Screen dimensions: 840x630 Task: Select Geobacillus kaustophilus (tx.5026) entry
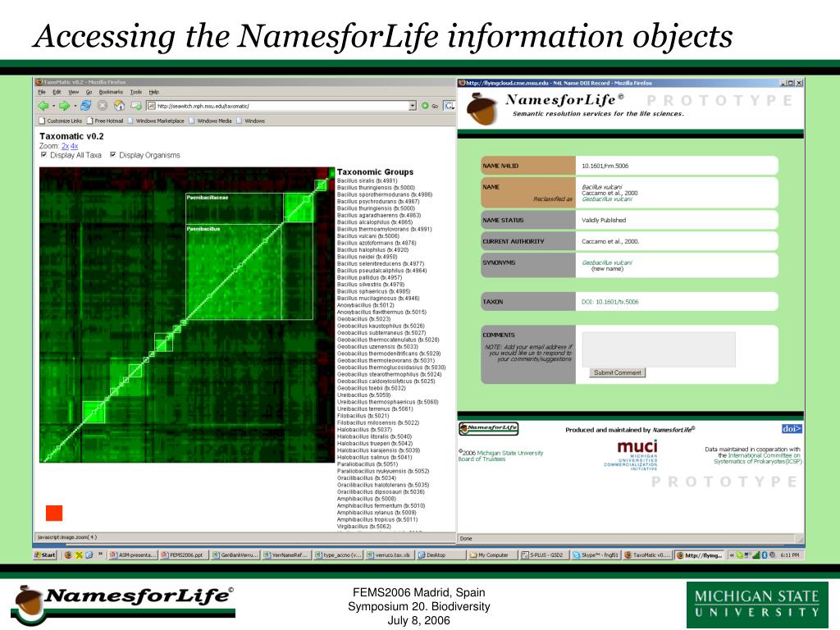point(381,326)
